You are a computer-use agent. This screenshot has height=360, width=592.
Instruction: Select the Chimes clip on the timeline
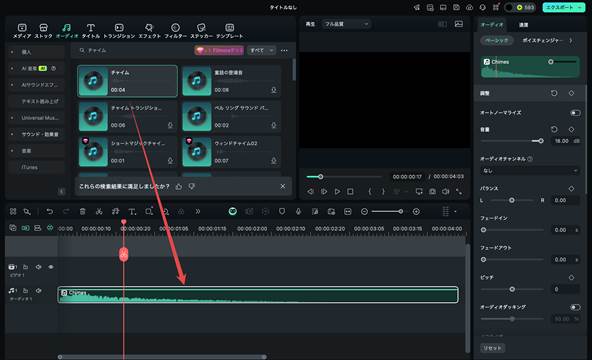[x=258, y=295]
